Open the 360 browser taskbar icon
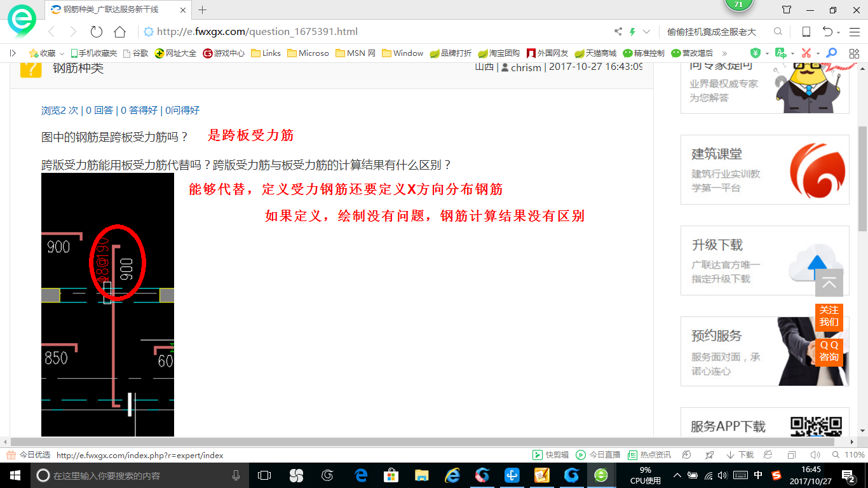The image size is (868, 488). (601, 475)
